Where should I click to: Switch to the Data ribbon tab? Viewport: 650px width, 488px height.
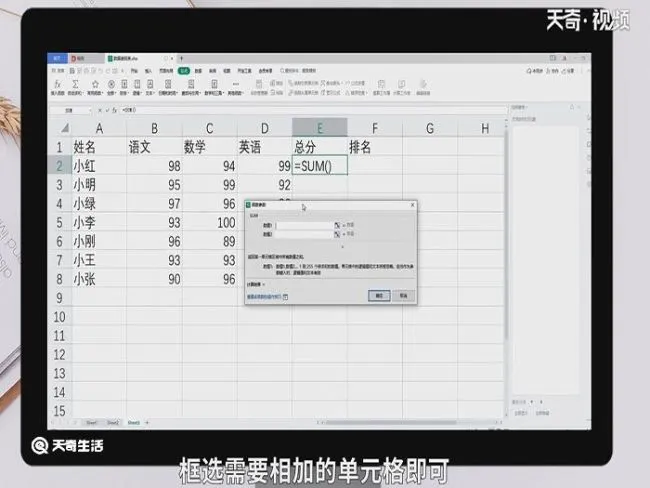click(198, 71)
